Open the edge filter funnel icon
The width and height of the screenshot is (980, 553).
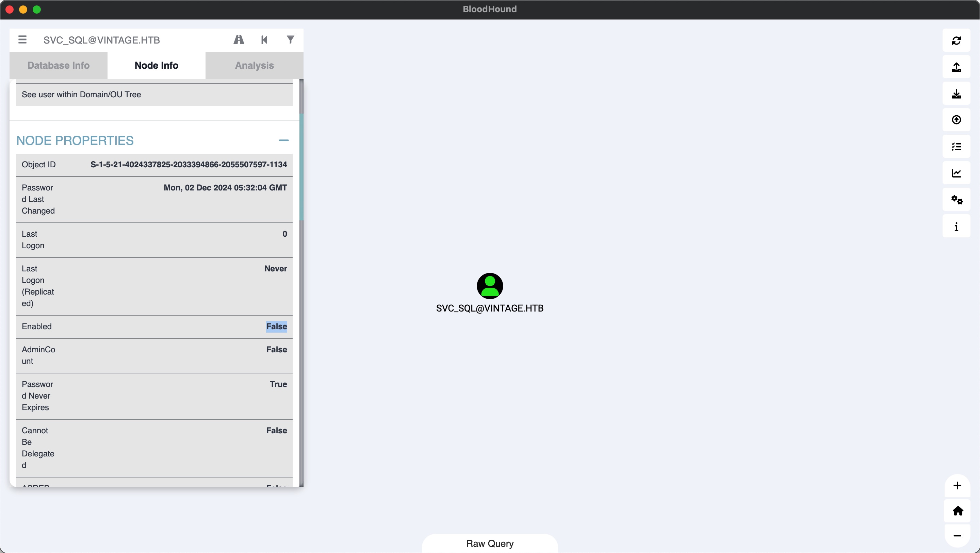[x=290, y=39]
